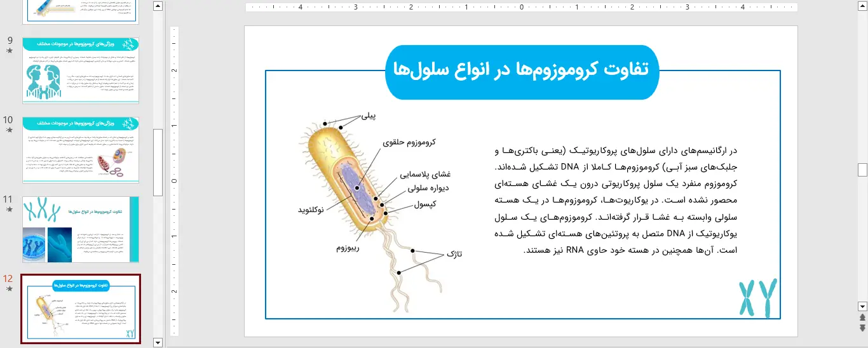Click the main editor vertical scrollbar thumb
This screenshot has height=348, width=868.
coord(862,170)
